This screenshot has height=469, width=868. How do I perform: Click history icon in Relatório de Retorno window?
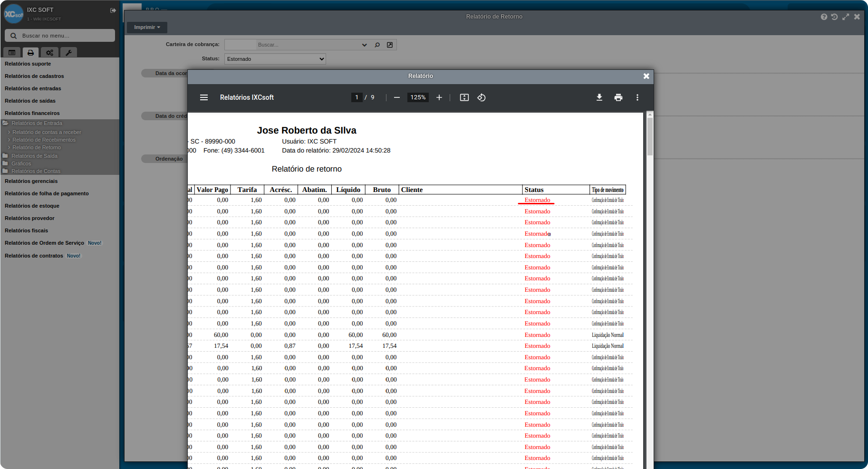tap(835, 17)
